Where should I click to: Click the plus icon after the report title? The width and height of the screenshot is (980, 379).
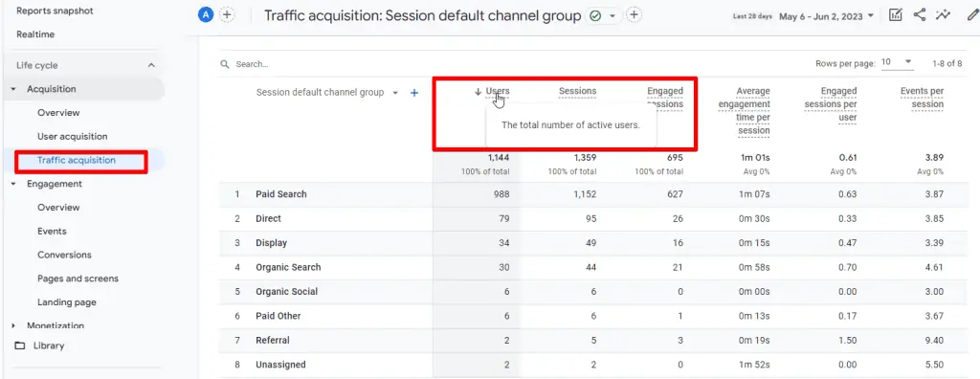point(634,15)
